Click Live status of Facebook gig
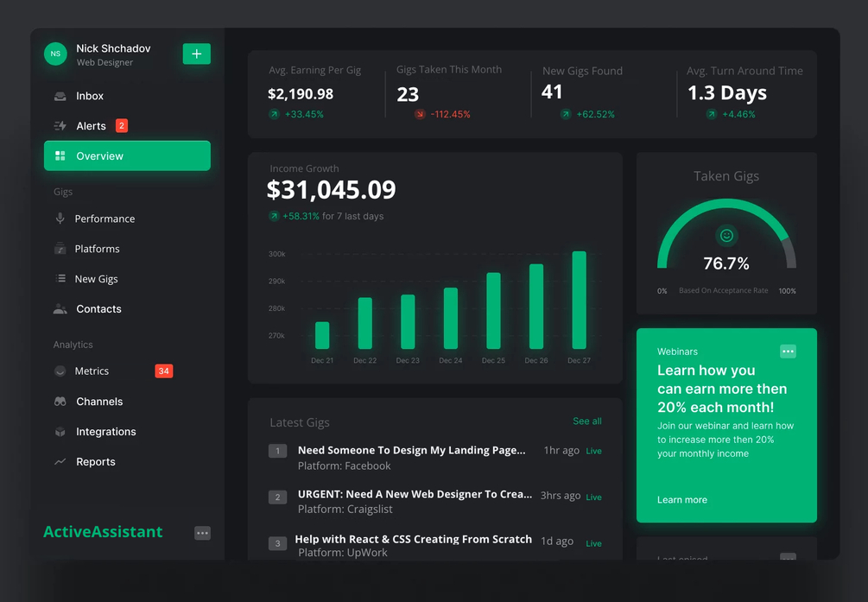This screenshot has height=602, width=868. point(593,451)
